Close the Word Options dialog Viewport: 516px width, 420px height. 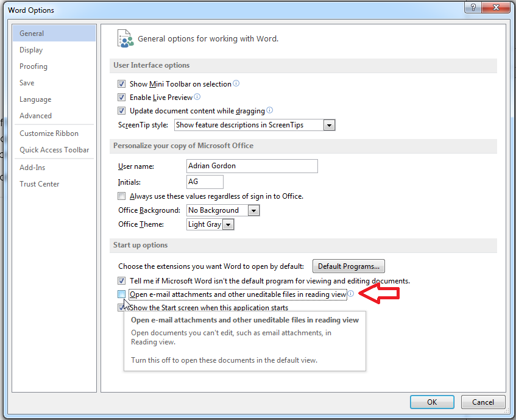(x=496, y=7)
